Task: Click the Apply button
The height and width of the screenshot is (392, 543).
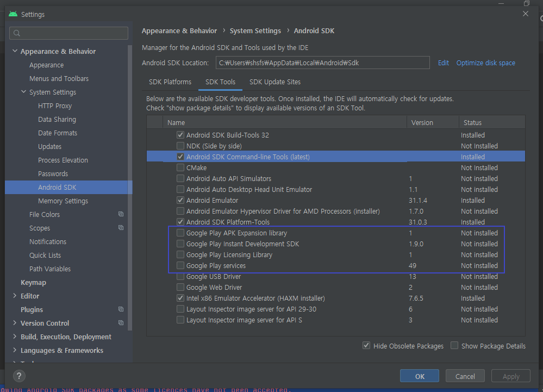Action: point(511,376)
